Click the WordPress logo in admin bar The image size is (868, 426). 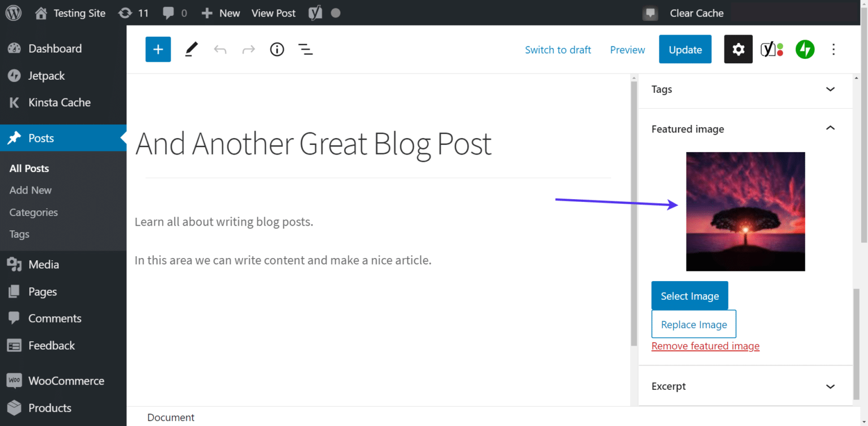point(12,12)
